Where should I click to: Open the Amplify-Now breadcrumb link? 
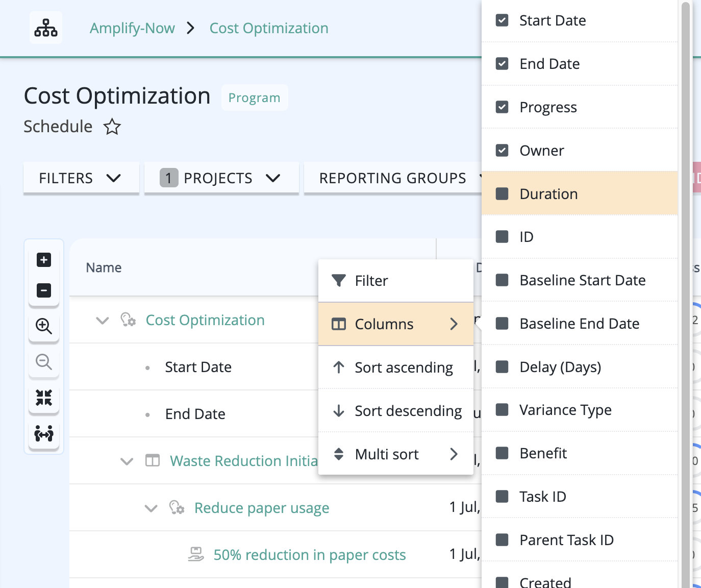[132, 28]
